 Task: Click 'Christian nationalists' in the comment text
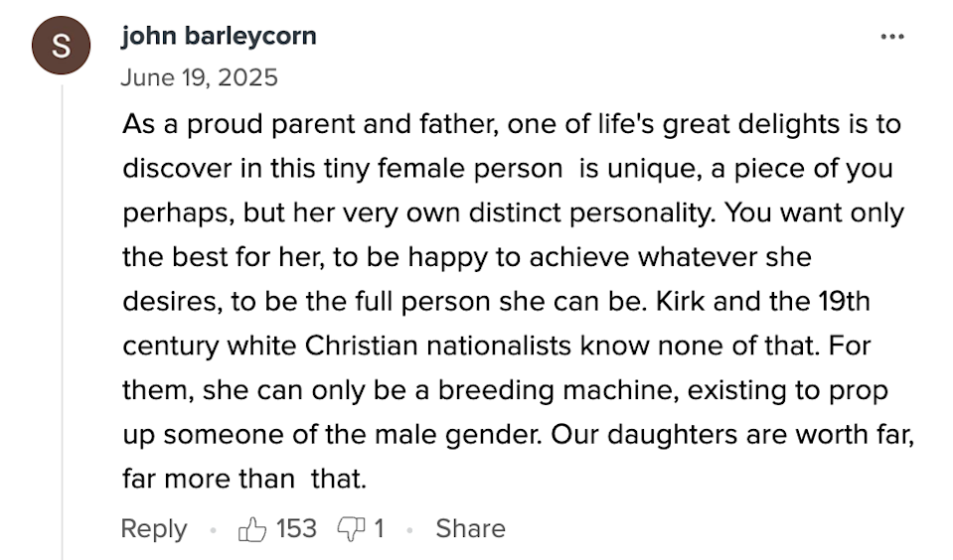click(438, 346)
